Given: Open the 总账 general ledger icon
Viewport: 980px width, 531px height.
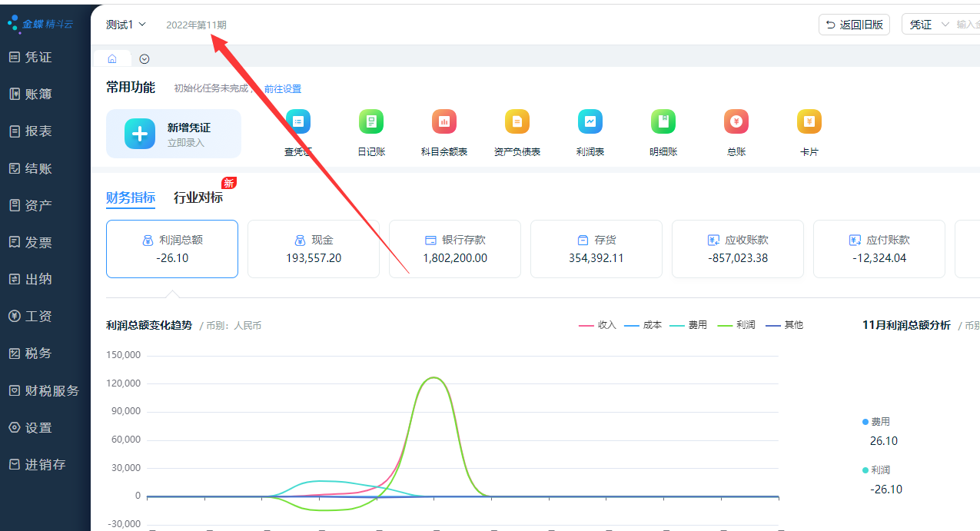Looking at the screenshot, I should coord(736,122).
